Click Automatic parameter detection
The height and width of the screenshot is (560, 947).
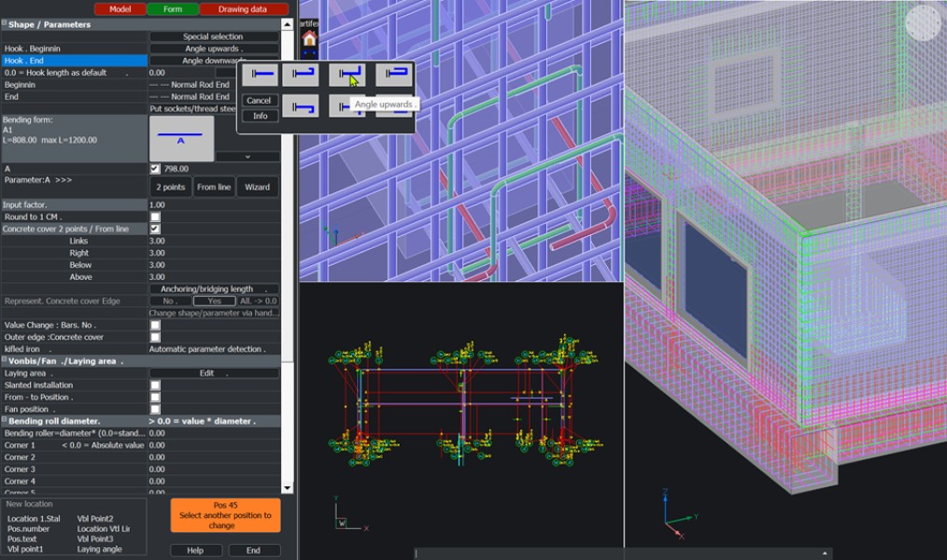click(215, 349)
